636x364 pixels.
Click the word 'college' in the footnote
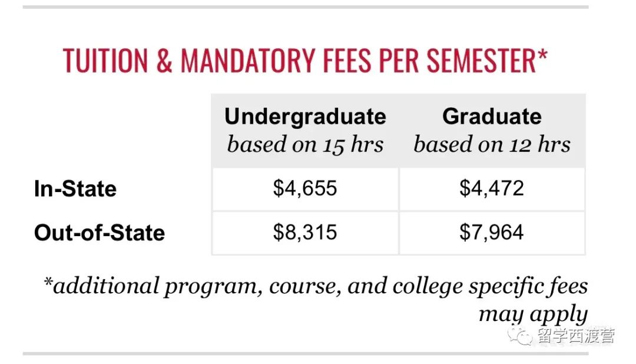428,287
